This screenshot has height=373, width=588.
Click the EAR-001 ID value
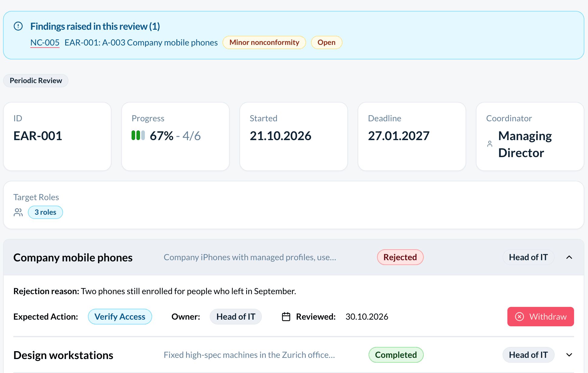[x=38, y=136]
